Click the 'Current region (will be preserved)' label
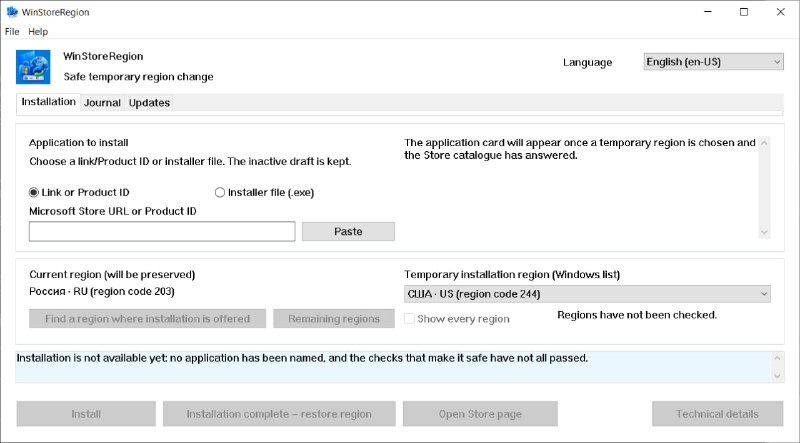The height and width of the screenshot is (443, 800). point(112,275)
